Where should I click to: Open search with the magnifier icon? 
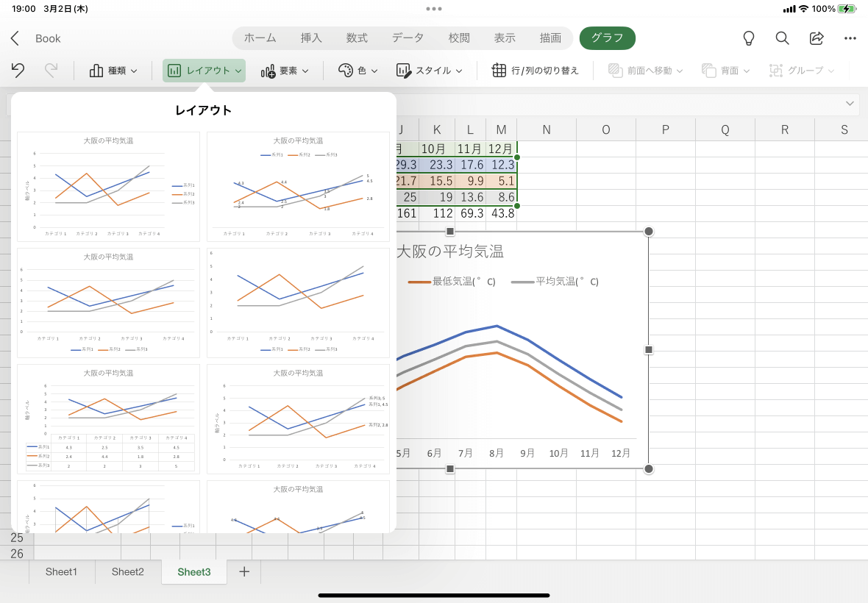click(782, 38)
